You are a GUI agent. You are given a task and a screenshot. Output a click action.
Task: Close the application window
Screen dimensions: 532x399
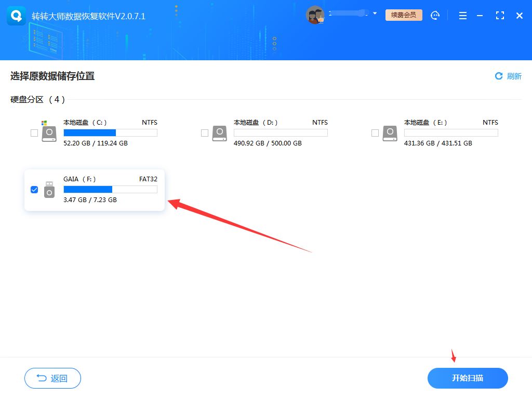pyautogui.click(x=520, y=16)
